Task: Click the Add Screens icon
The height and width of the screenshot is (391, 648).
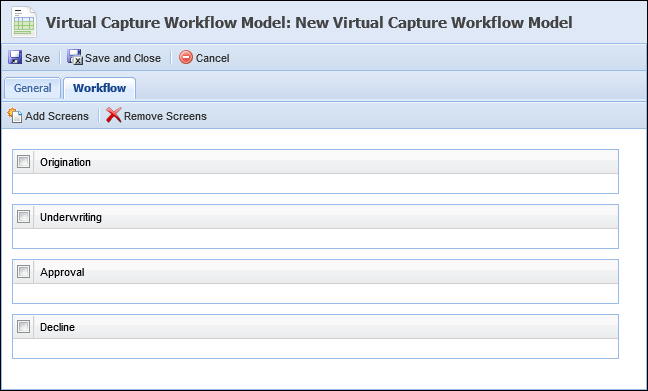Action: [14, 115]
